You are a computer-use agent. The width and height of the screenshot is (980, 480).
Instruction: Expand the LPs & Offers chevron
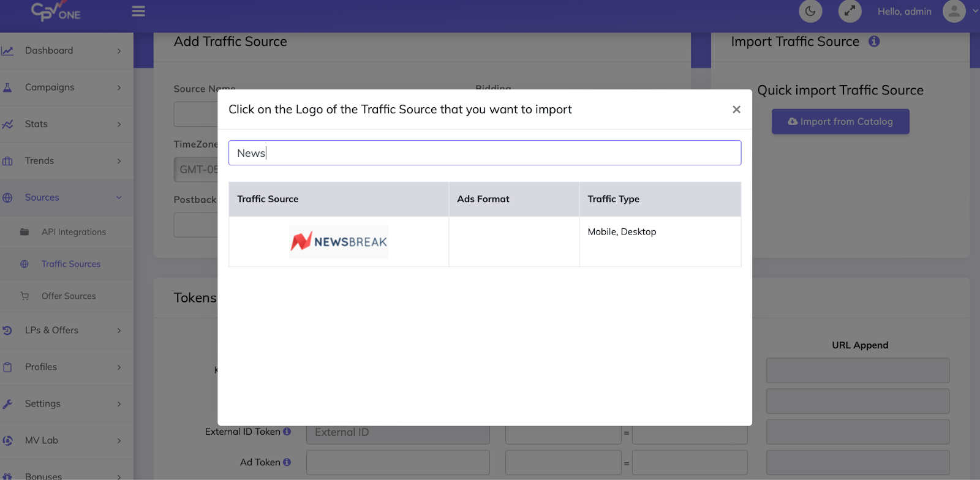pos(119,331)
